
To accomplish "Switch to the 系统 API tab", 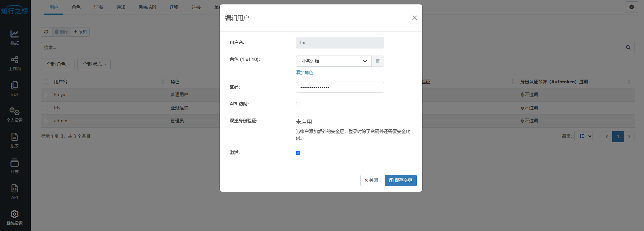I will (x=147, y=7).
